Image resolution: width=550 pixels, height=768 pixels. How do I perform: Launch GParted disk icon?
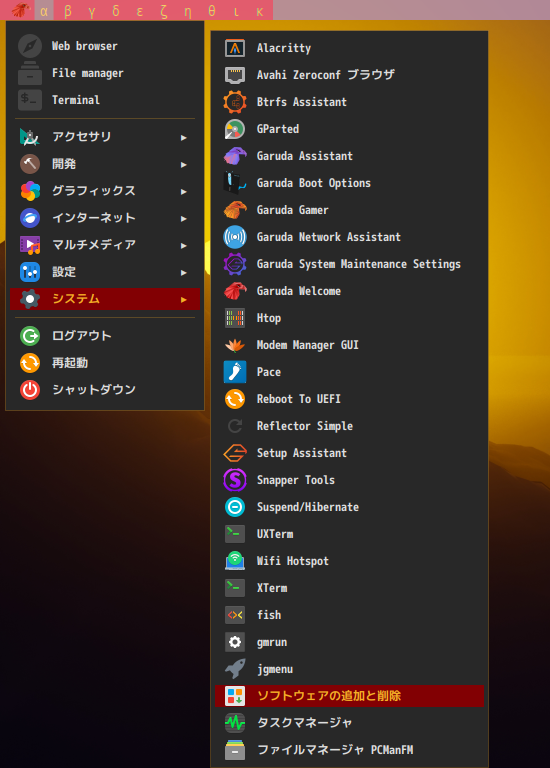(x=235, y=129)
